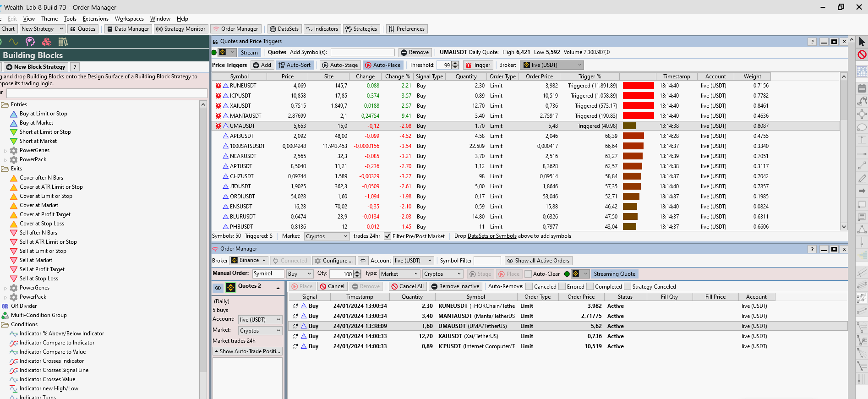Select the ellipse drawing tool in right toolbar
This screenshot has width=868, height=399.
[862, 127]
